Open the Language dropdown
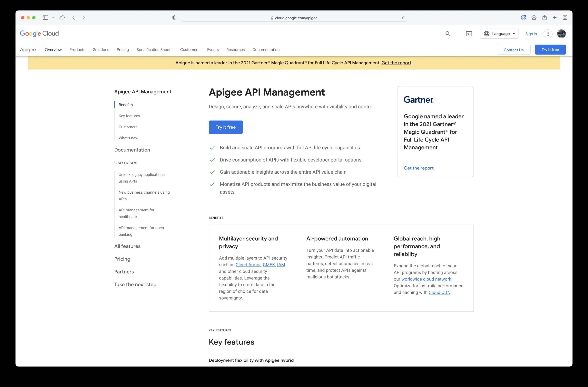The height and width of the screenshot is (387, 588). pos(499,34)
